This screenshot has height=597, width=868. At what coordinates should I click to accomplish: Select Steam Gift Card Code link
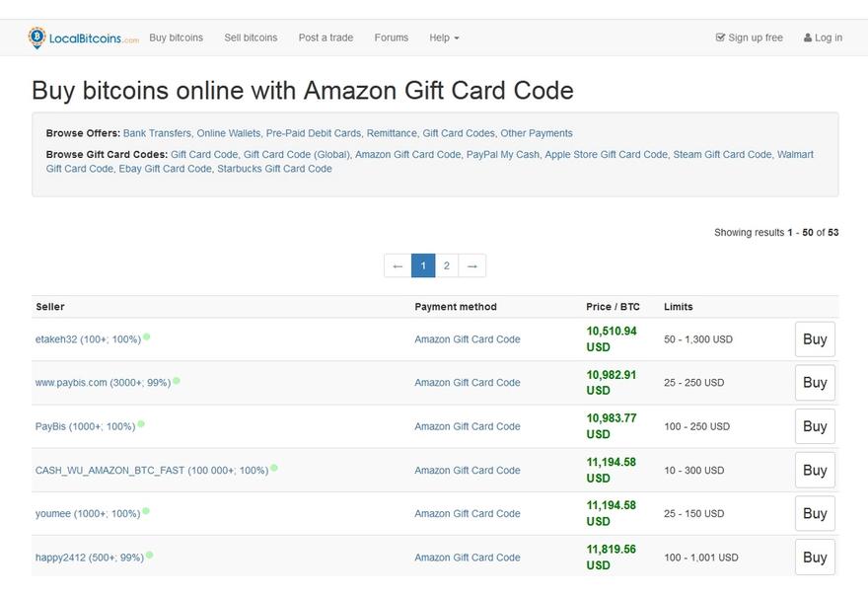(x=722, y=155)
